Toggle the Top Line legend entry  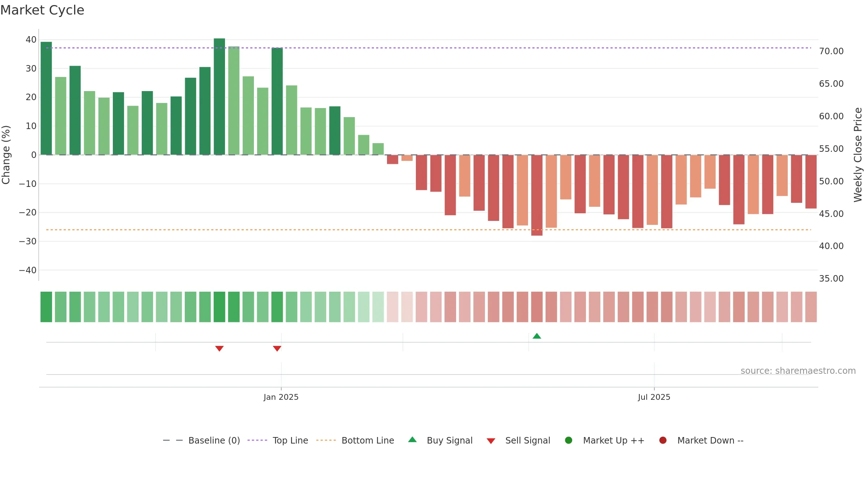(278, 440)
